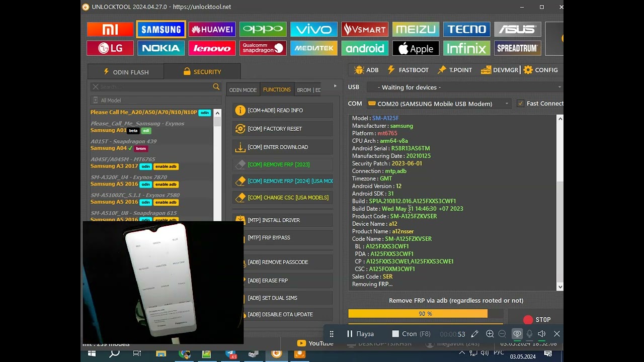Image resolution: width=644 pixels, height=362 pixels.
Task: Mute the recorder microphone
Action: [x=529, y=334]
